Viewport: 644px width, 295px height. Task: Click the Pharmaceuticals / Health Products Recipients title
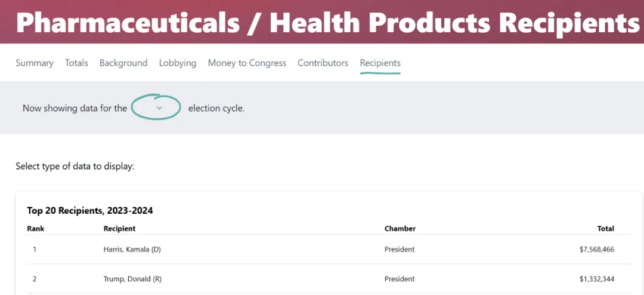pyautogui.click(x=328, y=23)
